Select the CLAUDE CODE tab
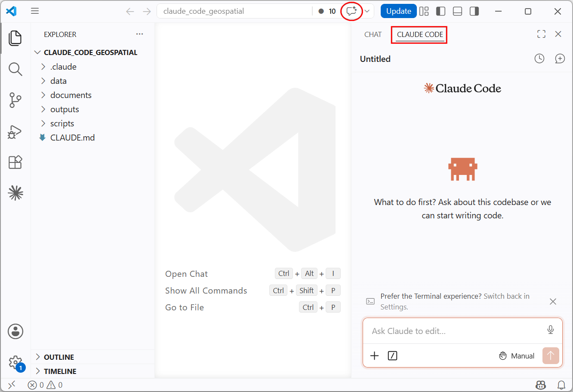The height and width of the screenshot is (392, 573). (420, 34)
